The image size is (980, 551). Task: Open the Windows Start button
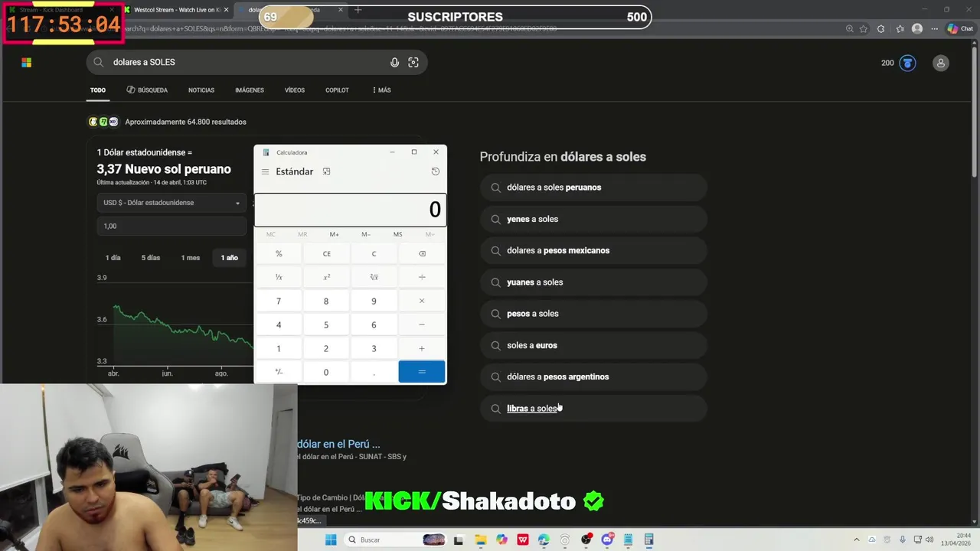tap(331, 540)
